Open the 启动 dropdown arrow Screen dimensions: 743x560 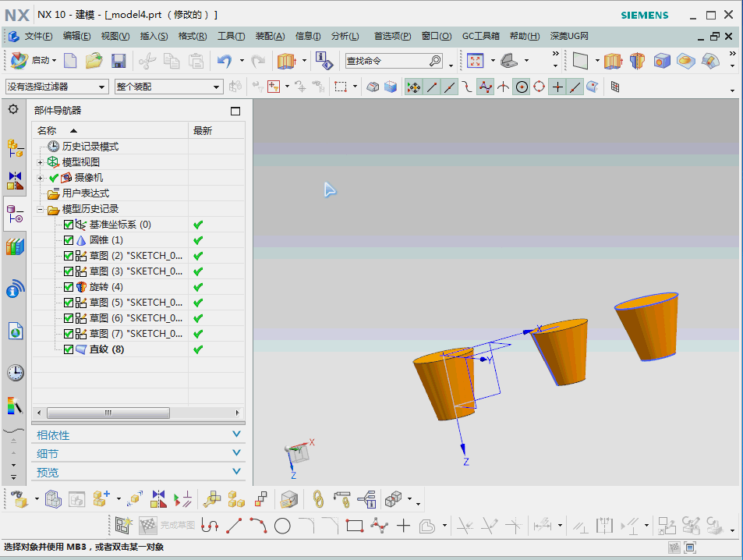[x=54, y=61]
